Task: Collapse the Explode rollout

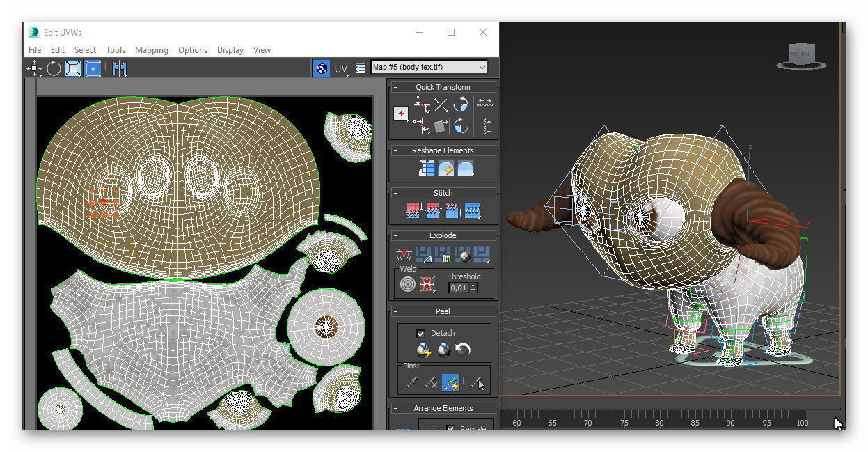Action: (395, 235)
